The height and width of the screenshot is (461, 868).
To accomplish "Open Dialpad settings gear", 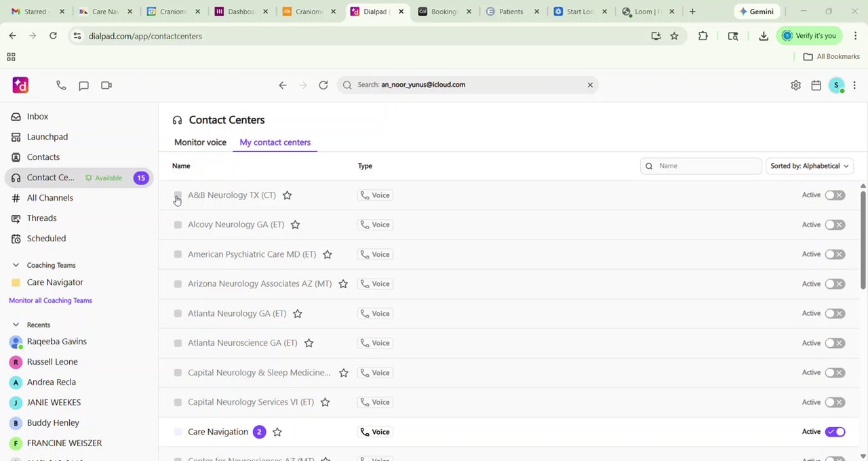I will (795, 85).
